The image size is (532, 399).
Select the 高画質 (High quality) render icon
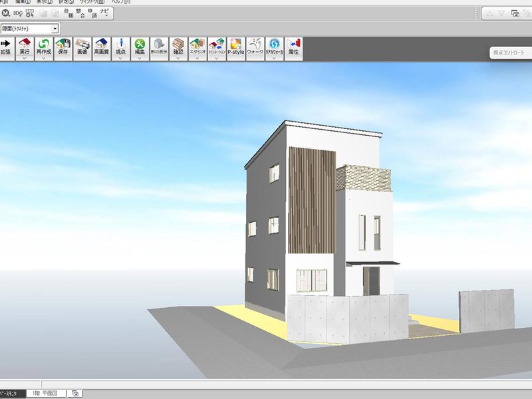click(x=101, y=46)
